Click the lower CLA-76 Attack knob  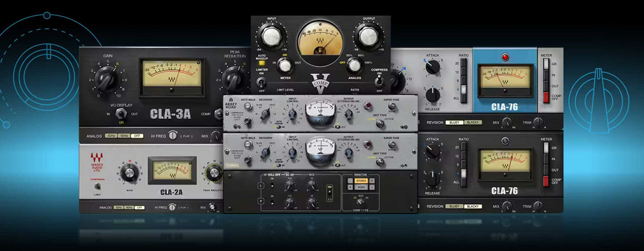coord(432,151)
